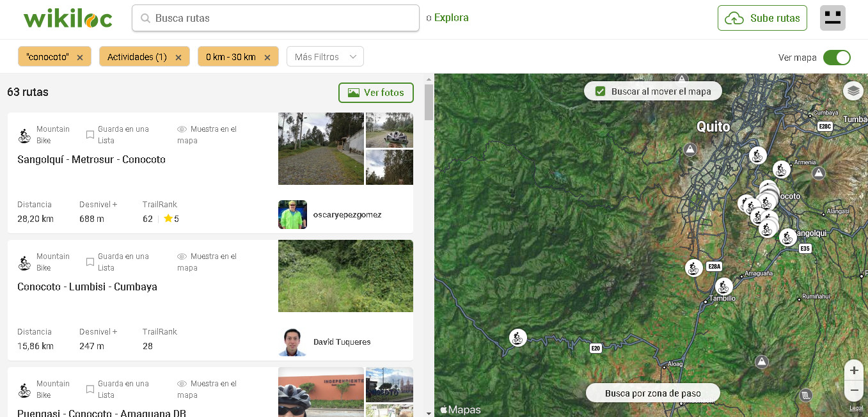868x417 pixels.
Task: Click Busca por zona de paso
Action: (x=653, y=393)
